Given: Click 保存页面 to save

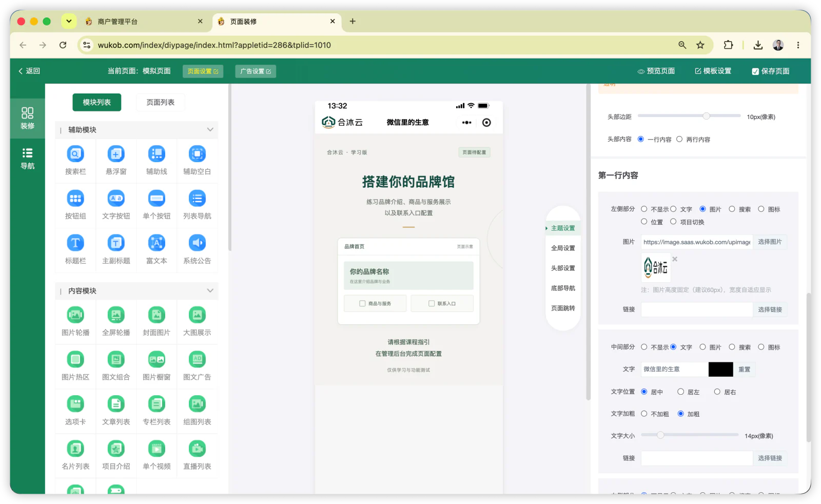Looking at the screenshot, I should tap(771, 71).
